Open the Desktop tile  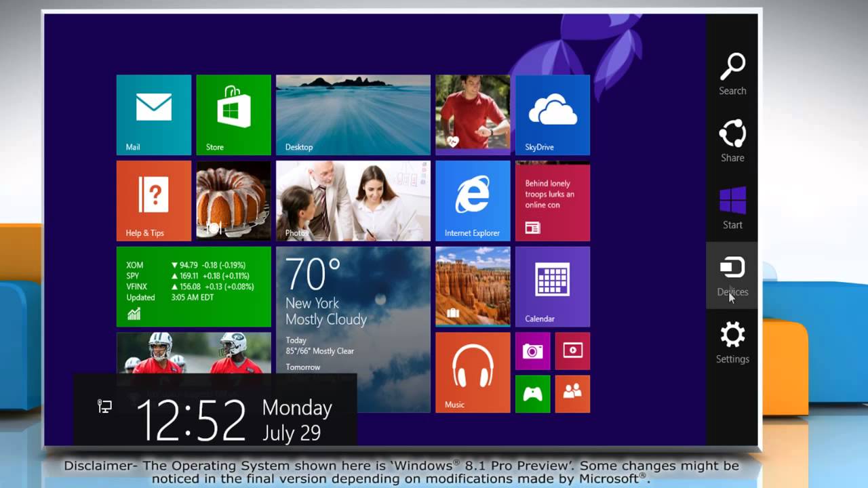point(353,115)
